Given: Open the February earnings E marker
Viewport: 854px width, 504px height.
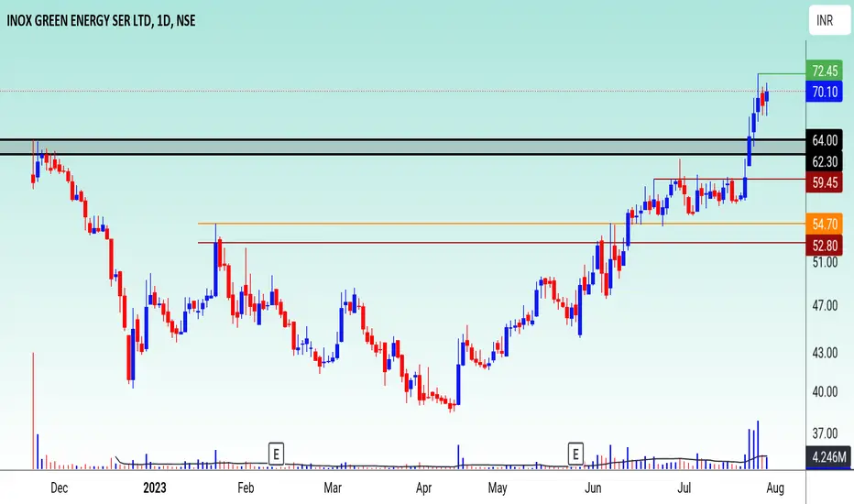Looking at the screenshot, I should [x=276, y=454].
